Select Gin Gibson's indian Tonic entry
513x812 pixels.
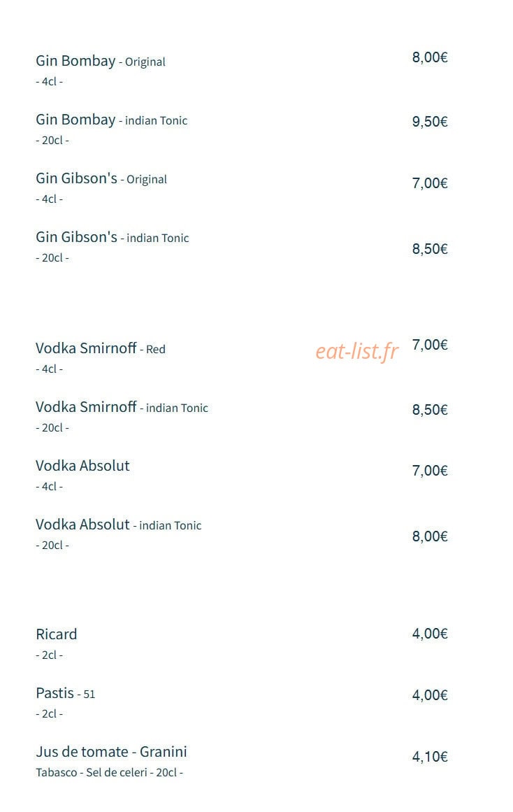pos(113,238)
